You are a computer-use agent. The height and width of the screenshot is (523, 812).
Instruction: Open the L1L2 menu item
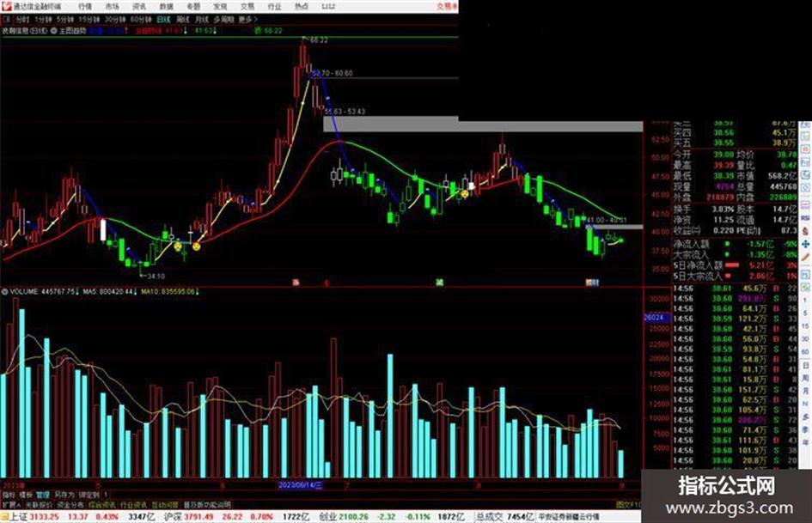coord(328,7)
